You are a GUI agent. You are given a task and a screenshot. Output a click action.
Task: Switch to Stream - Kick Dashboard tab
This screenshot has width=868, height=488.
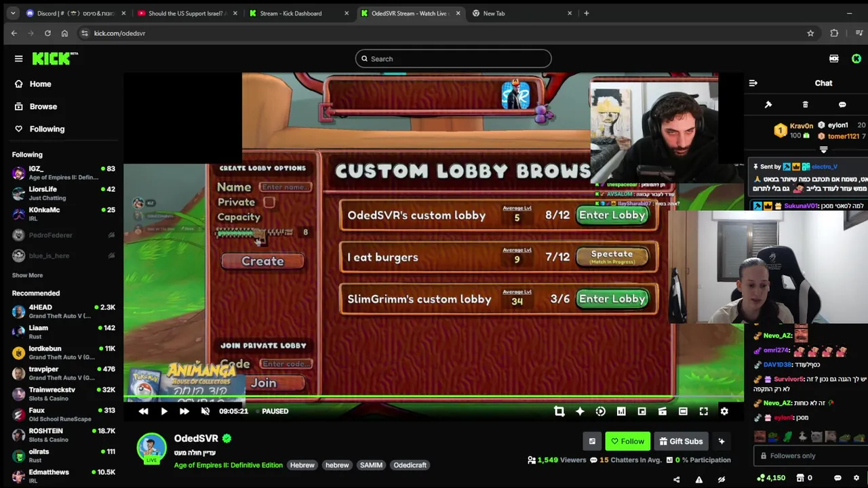tap(298, 14)
